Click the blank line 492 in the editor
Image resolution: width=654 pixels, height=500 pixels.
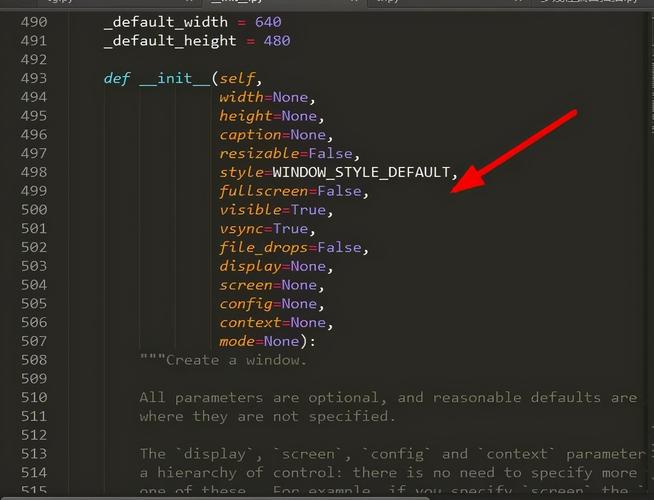point(334,60)
